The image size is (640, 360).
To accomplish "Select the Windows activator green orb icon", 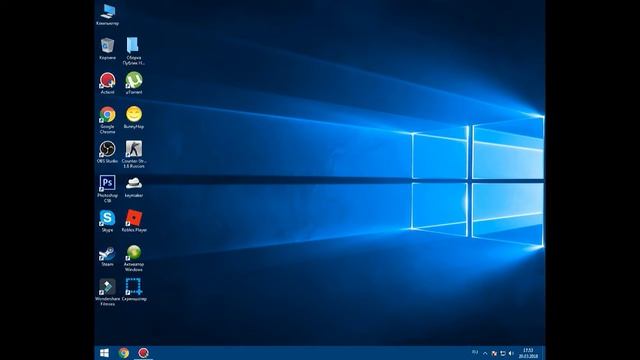I will pos(133,258).
